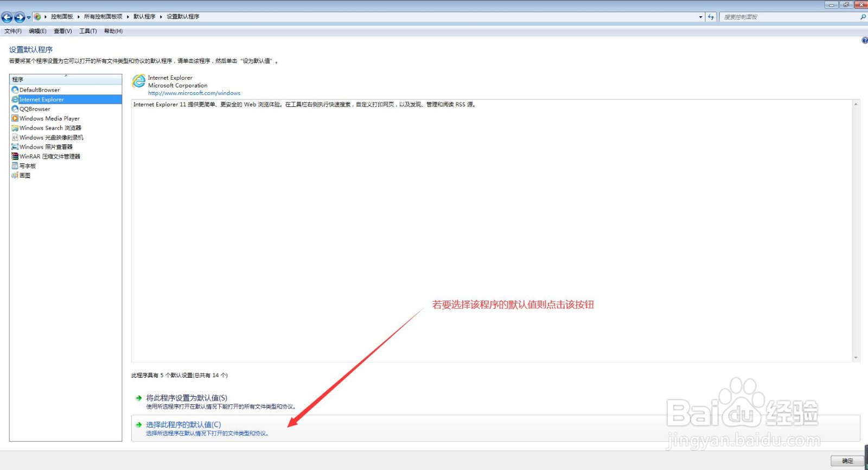Click 此程序具有 5 个默认设置 status text
The image size is (868, 470).
point(180,375)
